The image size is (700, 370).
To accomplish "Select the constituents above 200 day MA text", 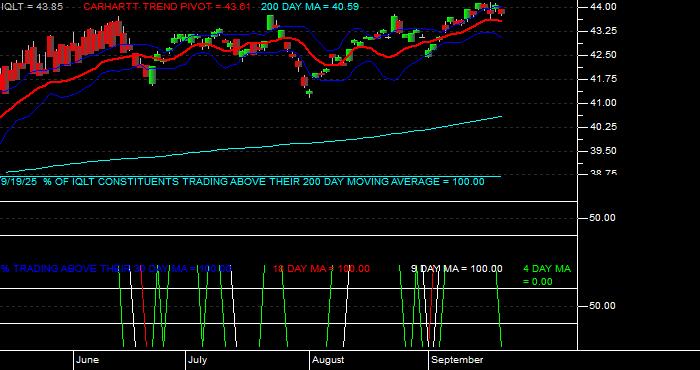I will 242,182.
